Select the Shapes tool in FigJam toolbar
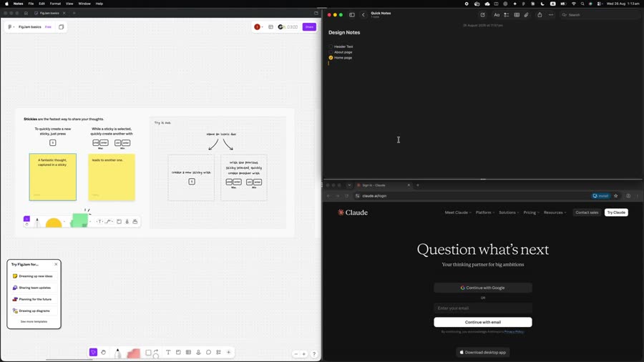 148,353
